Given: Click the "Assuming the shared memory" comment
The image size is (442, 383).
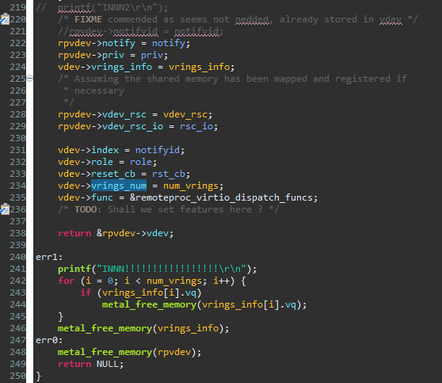Looking at the screenshot, I should click(232, 79).
